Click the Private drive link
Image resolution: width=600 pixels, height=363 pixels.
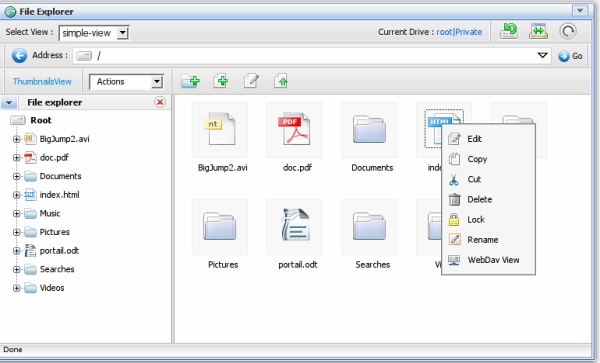468,32
